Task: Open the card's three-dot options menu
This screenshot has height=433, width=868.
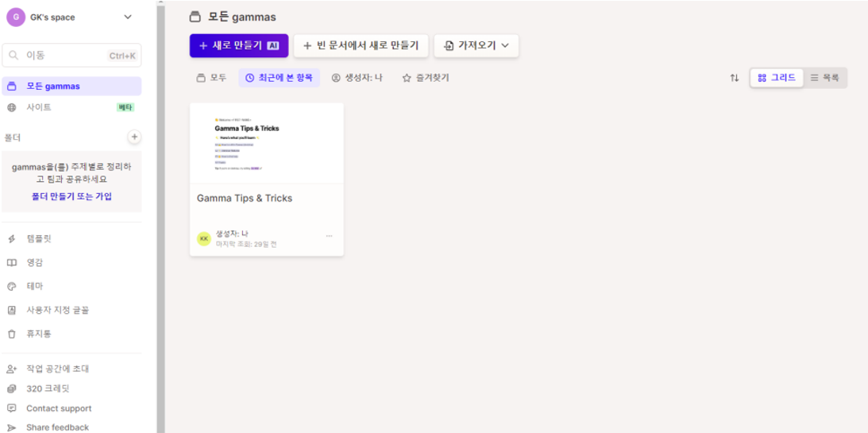Action: [330, 236]
